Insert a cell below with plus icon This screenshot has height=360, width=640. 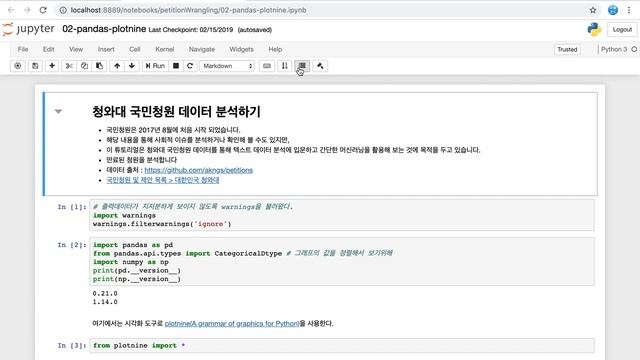[x=52, y=66]
